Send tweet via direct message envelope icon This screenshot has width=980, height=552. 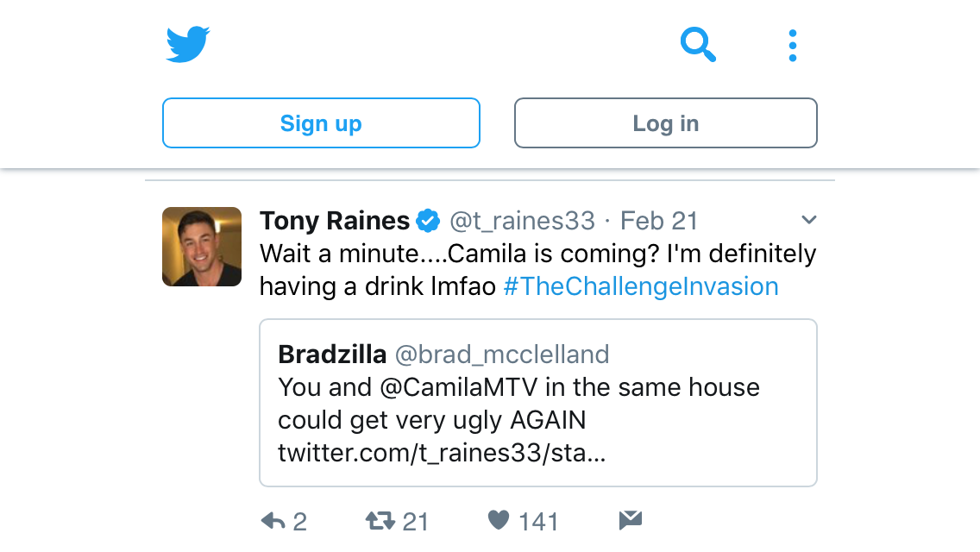[x=631, y=519]
